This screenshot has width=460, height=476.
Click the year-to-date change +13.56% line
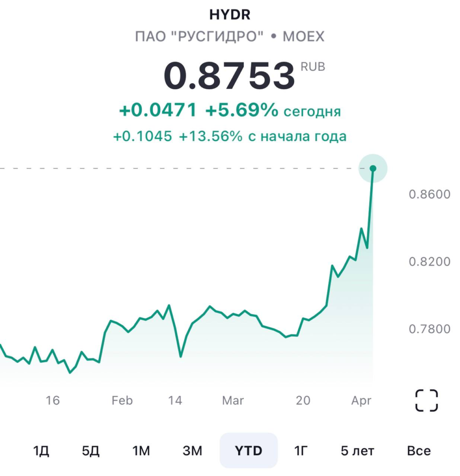click(230, 136)
